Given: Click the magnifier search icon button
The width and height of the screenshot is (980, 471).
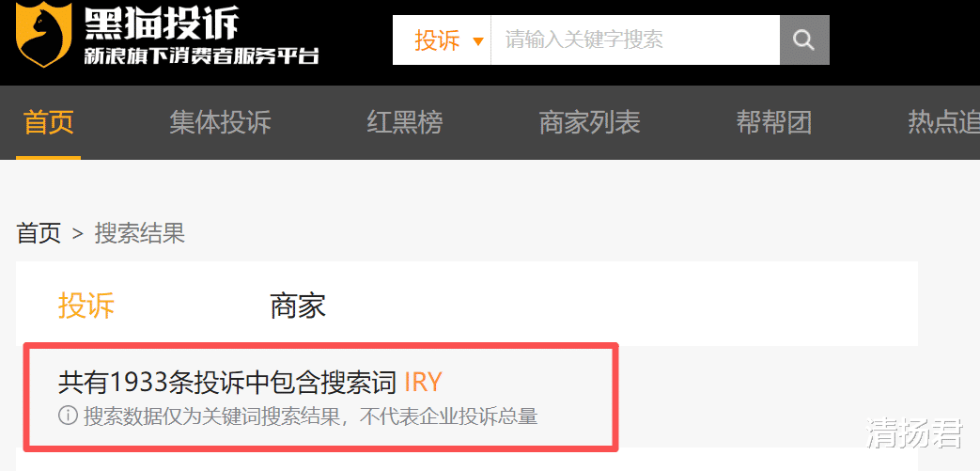Looking at the screenshot, I should pos(804,40).
